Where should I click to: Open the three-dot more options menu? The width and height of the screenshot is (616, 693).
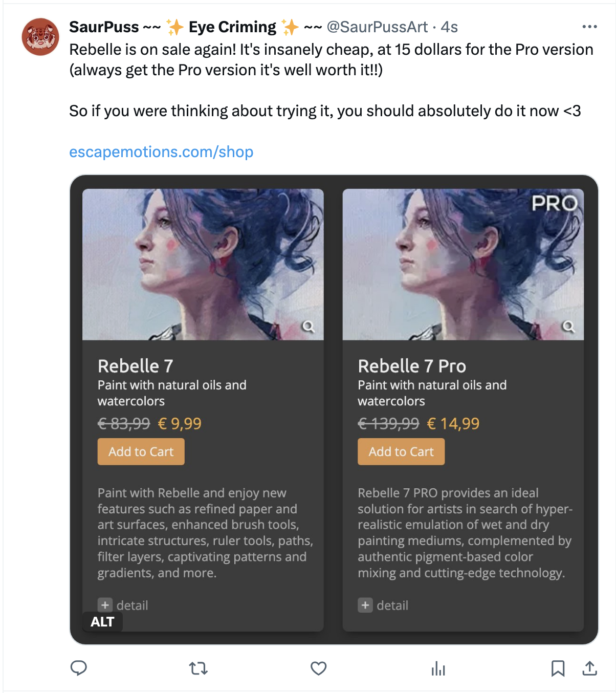click(589, 27)
